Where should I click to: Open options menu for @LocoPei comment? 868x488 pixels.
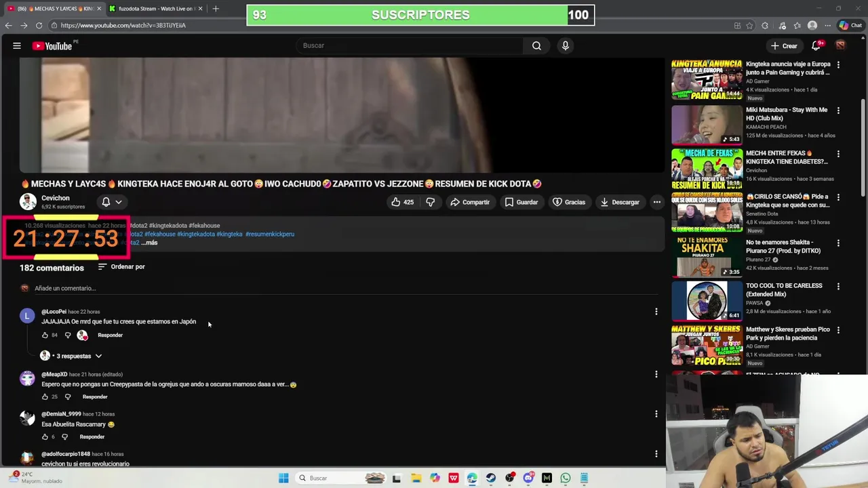656,312
